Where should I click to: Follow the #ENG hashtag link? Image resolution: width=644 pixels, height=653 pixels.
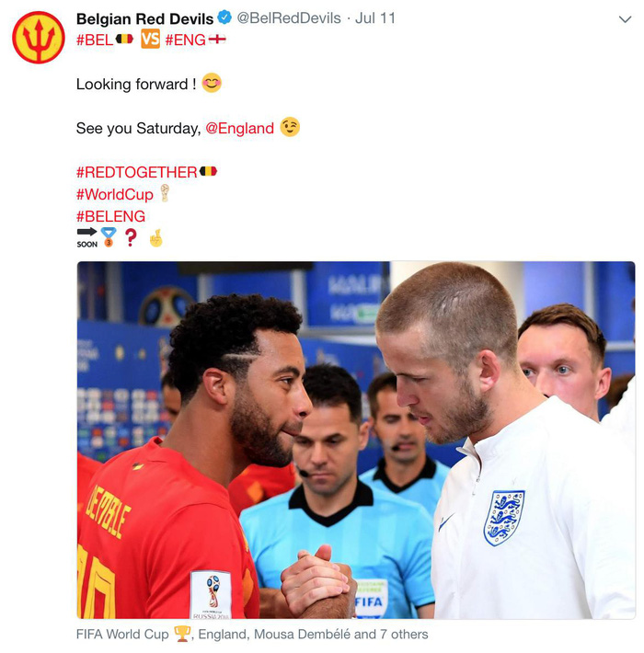[x=185, y=40]
